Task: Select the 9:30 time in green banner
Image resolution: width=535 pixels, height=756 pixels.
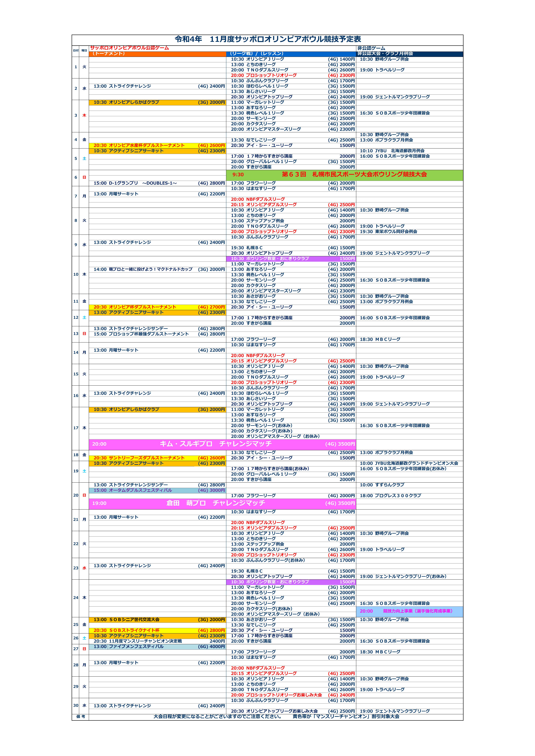Action: pos(238,175)
